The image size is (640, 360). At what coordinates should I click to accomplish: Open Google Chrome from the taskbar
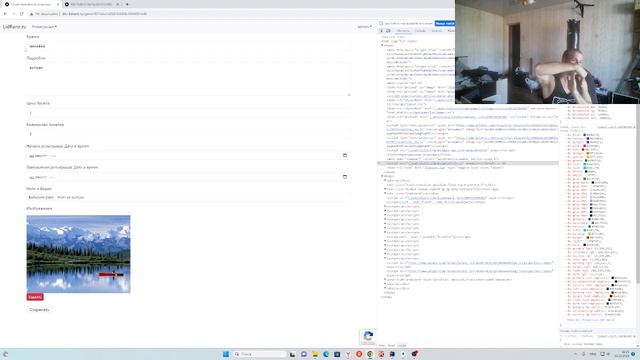point(370,354)
